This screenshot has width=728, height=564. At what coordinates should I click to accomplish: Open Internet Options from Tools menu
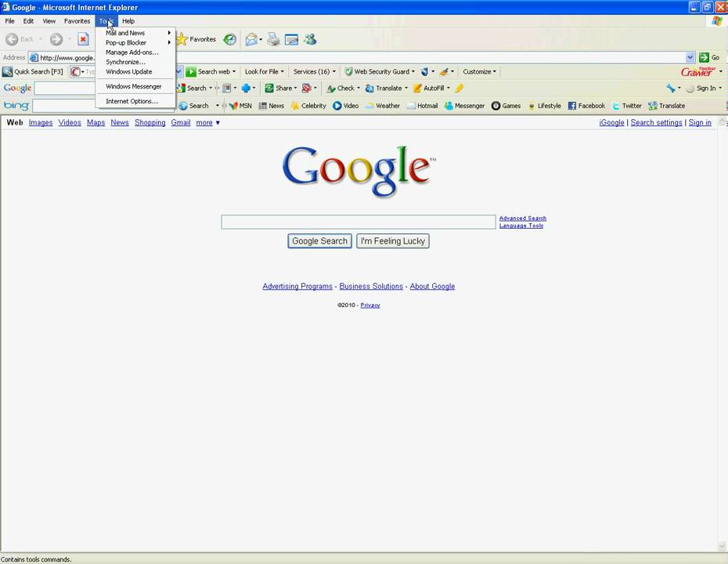135,101
